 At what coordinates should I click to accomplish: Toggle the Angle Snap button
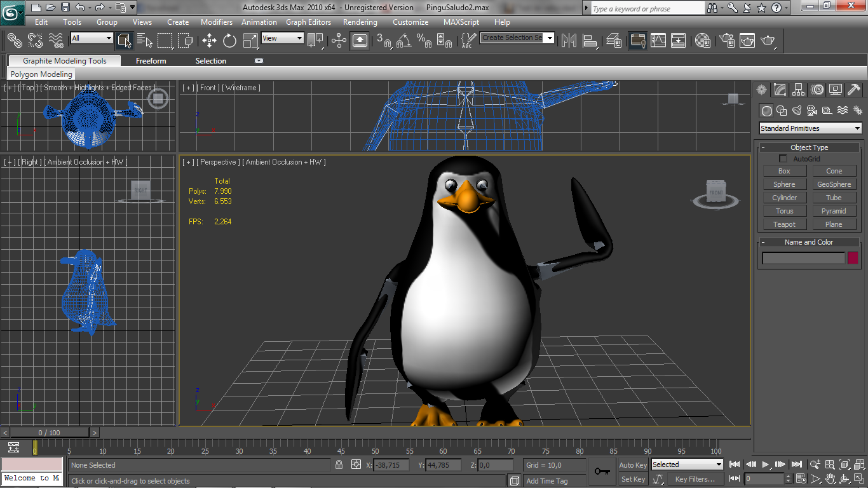403,41
